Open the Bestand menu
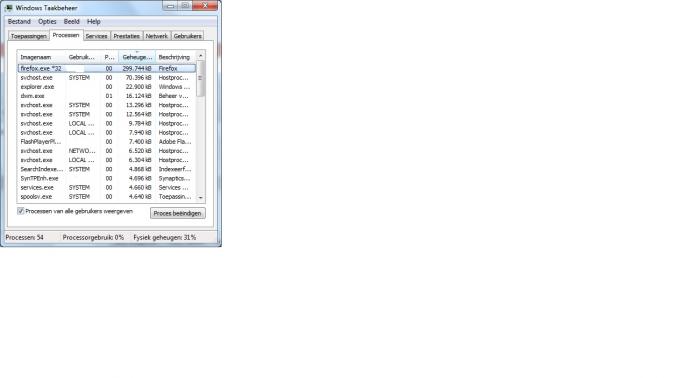 click(19, 21)
